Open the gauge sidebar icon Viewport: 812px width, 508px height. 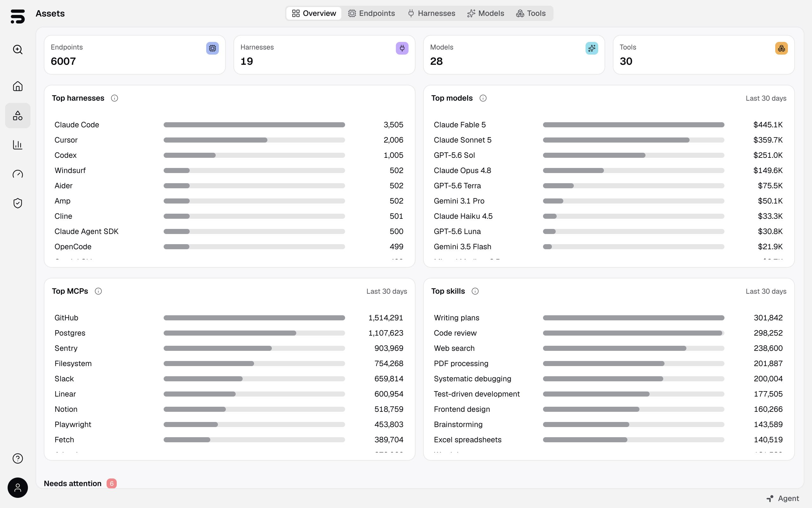(17, 174)
